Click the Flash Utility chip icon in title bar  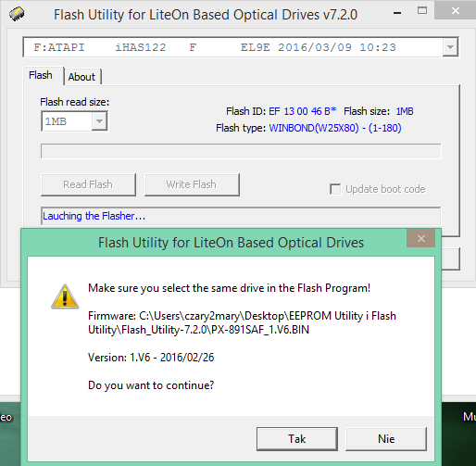point(17,14)
